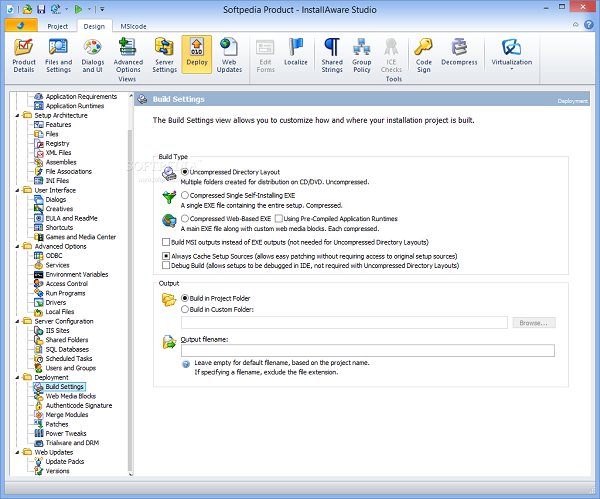The height and width of the screenshot is (499, 600).
Task: Click the Localize flag icon
Action: tap(296, 52)
